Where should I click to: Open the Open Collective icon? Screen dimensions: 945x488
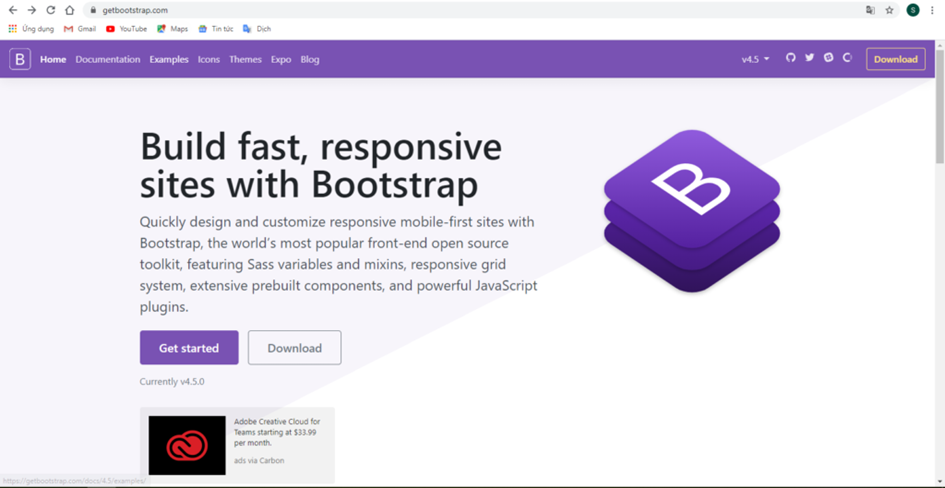coord(847,58)
